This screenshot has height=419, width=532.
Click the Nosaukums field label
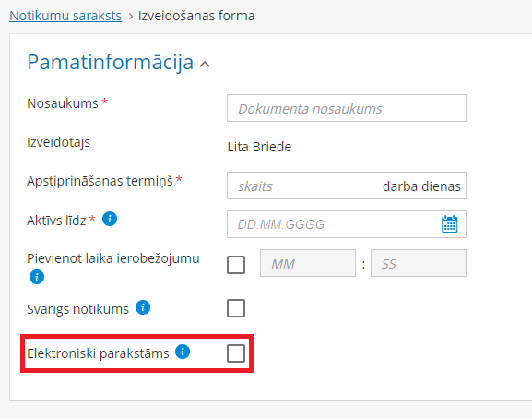pos(63,103)
